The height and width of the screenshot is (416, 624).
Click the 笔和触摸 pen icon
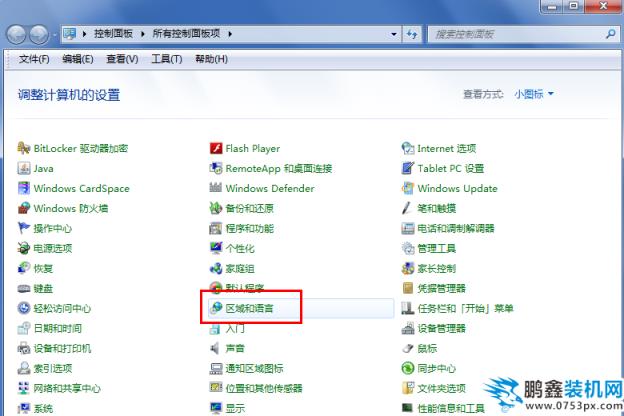(x=407, y=208)
